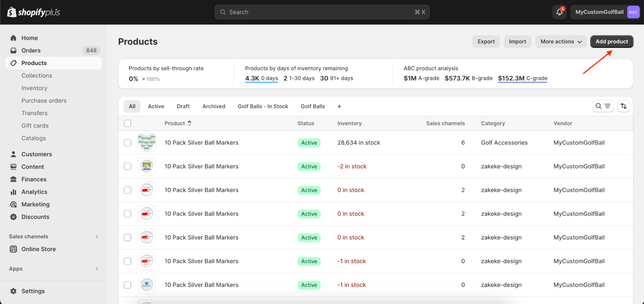Click the Add product button
644x304 pixels.
click(611, 42)
